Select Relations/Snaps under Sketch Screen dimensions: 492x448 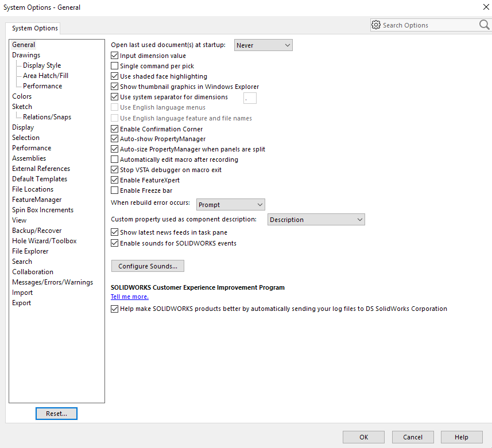pyautogui.click(x=47, y=117)
